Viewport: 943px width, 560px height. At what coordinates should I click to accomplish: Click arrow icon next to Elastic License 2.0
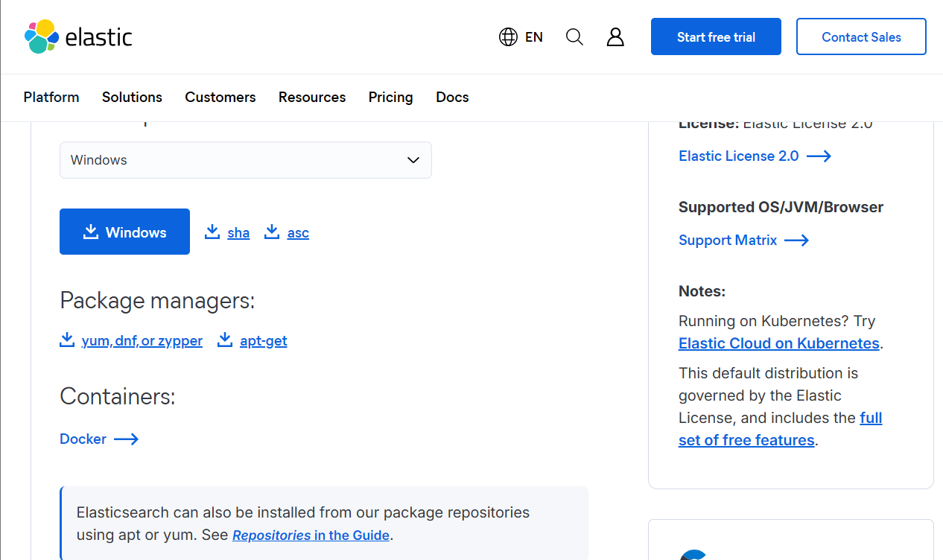point(819,156)
